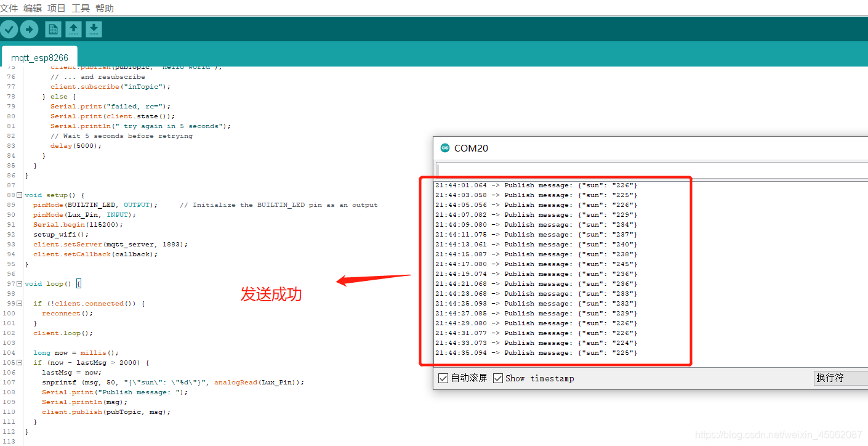Click the code line setup_wifi();
This screenshot has height=446, width=868.
tap(61, 235)
